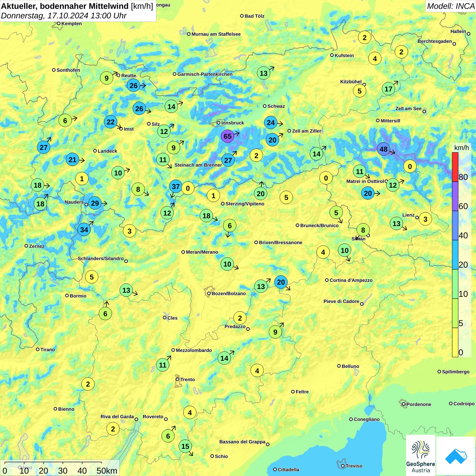Click the Pieve di Cadore label

[x=341, y=301]
